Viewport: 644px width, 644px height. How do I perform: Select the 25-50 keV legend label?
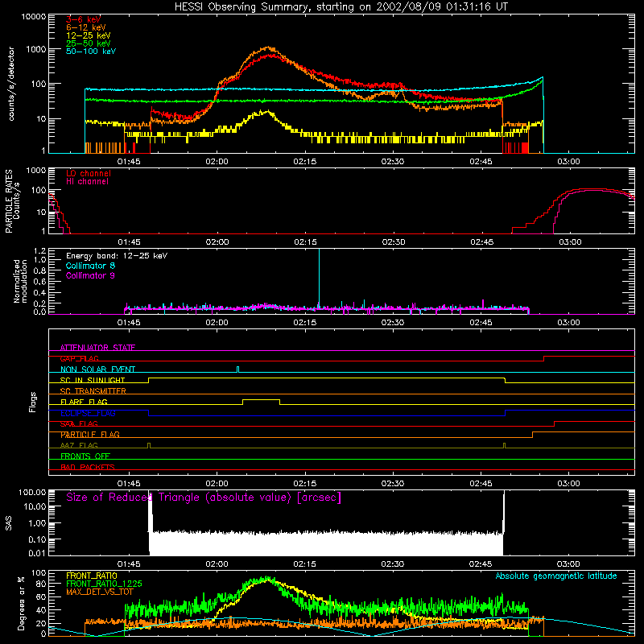pos(89,43)
